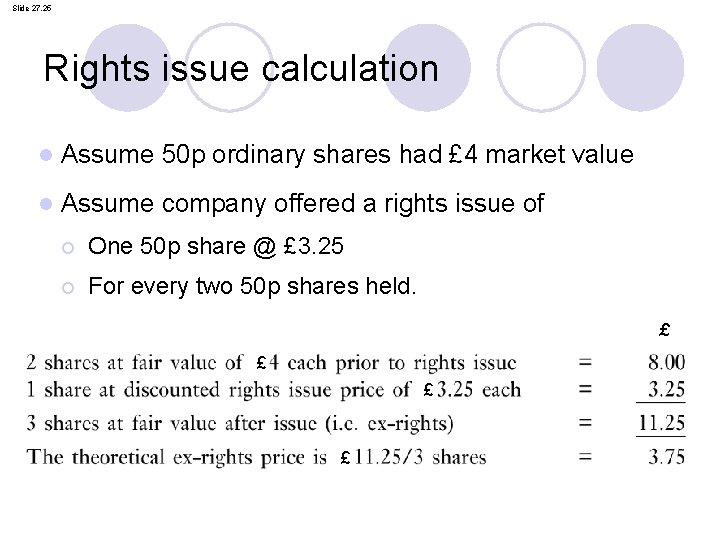Screen dimensions: 720x540
Task: Select the first filled lavender circle
Action: (x=128, y=68)
